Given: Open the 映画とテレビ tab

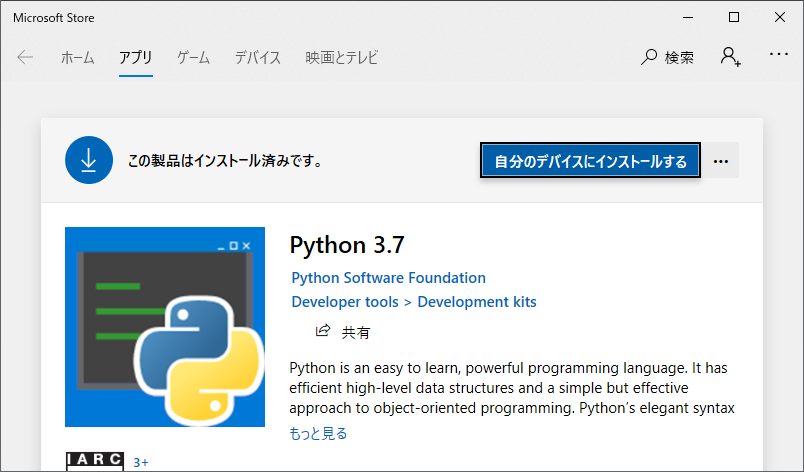Looking at the screenshot, I should click(341, 57).
